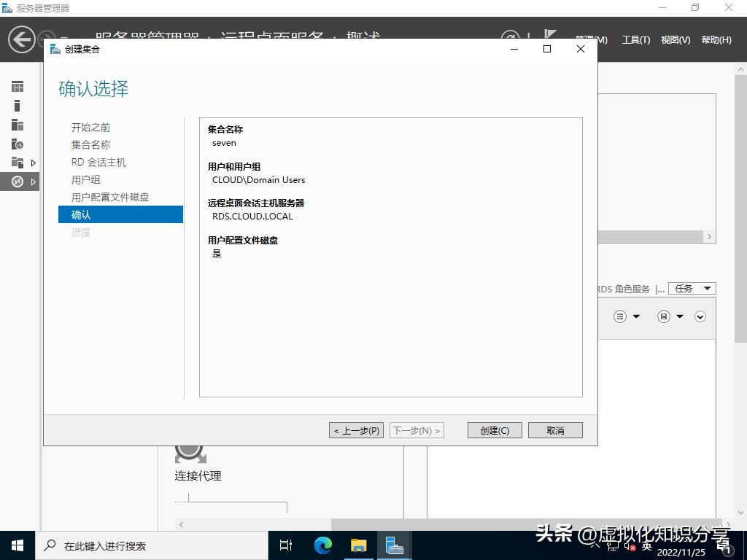Screen dimensions: 747x560
Task: Click the 创建(C) button to create the collection
Action: coord(495,429)
